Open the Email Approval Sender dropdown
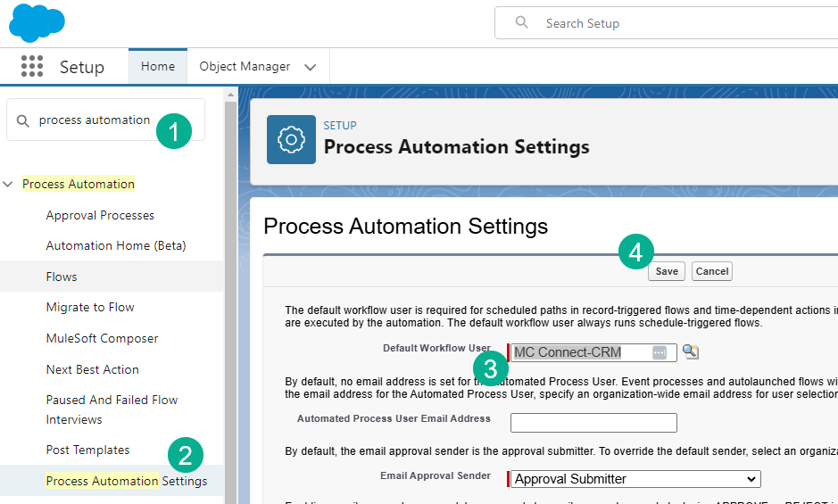838x504 pixels. coord(635,479)
